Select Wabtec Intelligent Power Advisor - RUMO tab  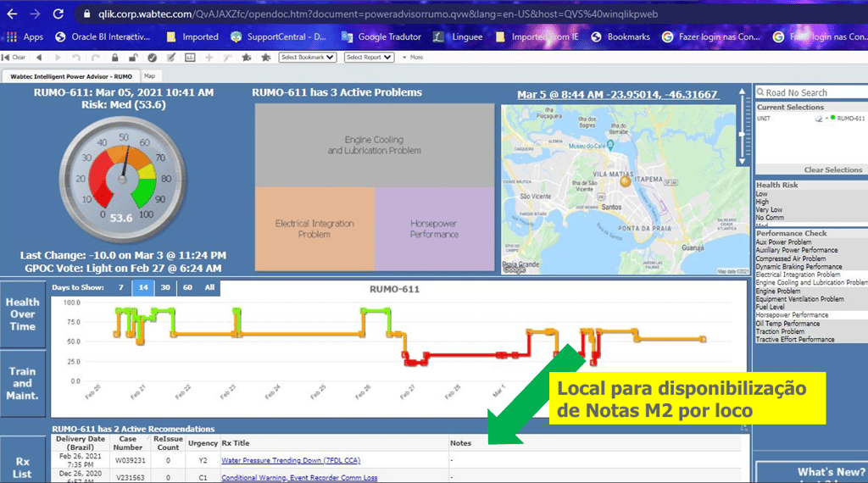(x=71, y=76)
